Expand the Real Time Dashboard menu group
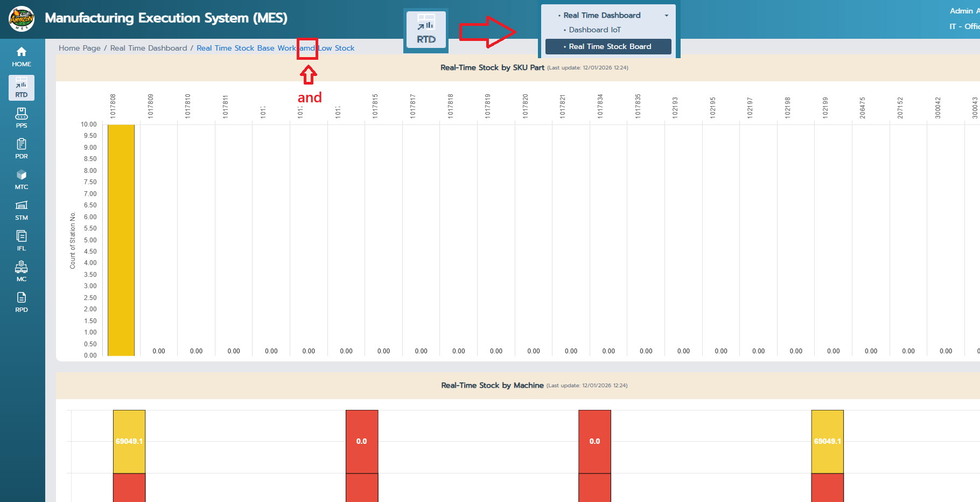This screenshot has width=980, height=502. point(601,16)
